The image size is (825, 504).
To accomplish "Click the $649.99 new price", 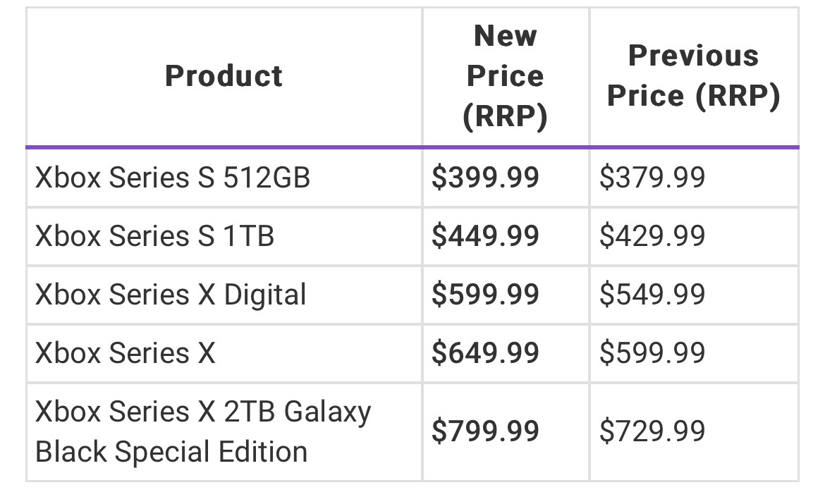I will 485,353.
